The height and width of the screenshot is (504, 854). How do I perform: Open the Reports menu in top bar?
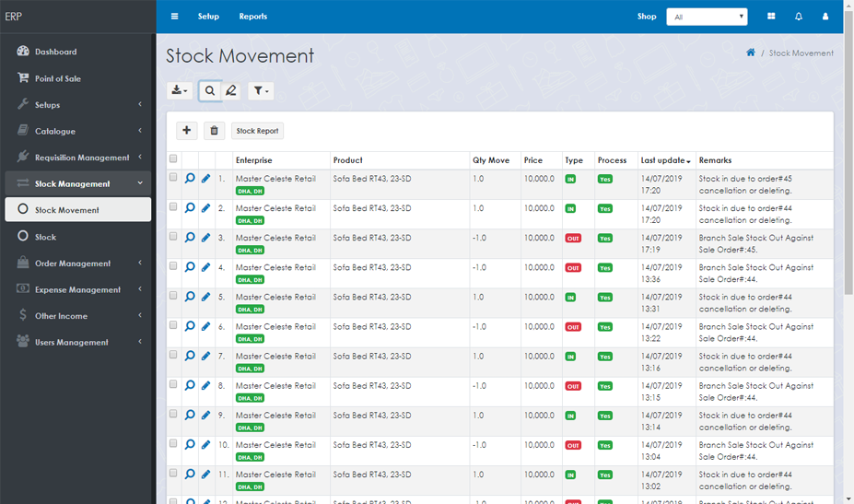click(x=252, y=17)
